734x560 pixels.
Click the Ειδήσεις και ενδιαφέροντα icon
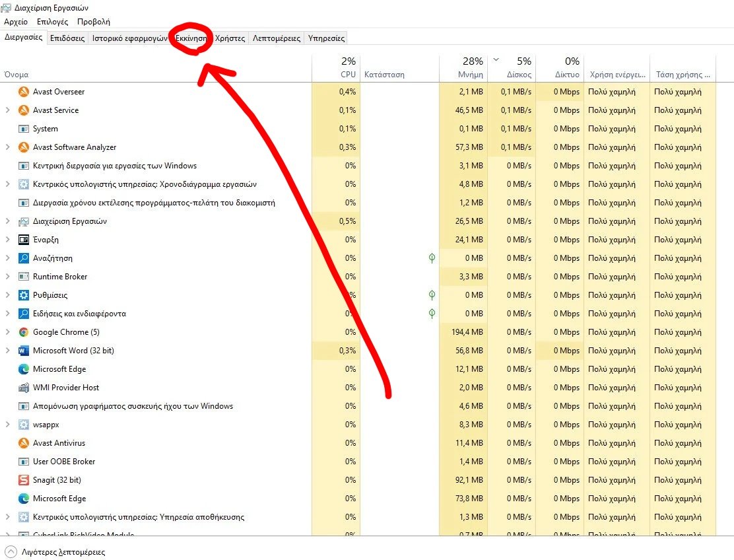coord(23,314)
